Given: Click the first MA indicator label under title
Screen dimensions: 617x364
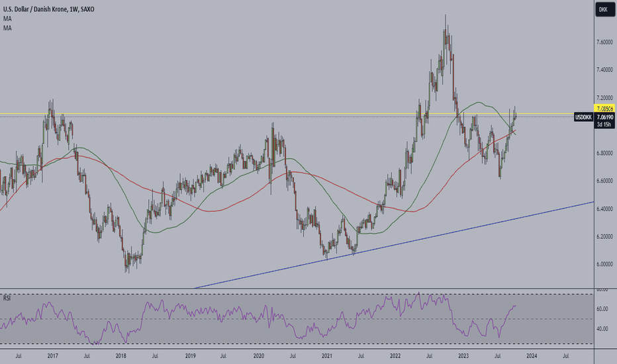Looking at the screenshot, I should coord(7,19).
